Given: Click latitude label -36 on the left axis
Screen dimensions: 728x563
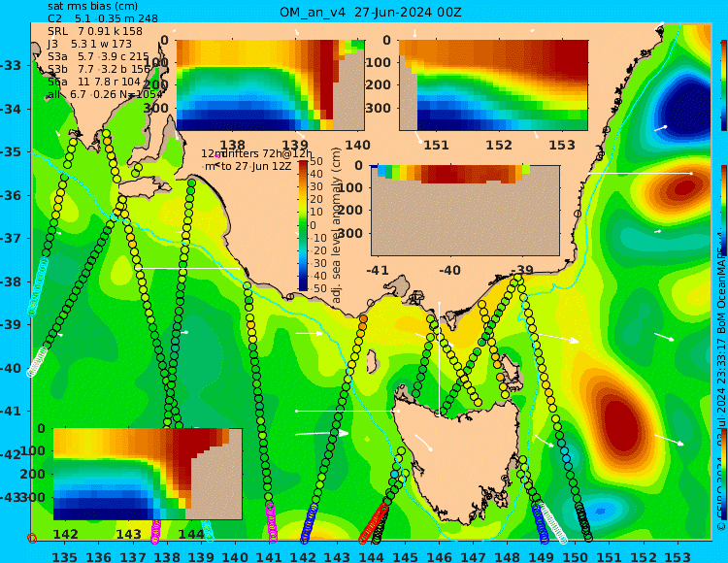Looking at the screenshot, I should (x=11, y=195).
